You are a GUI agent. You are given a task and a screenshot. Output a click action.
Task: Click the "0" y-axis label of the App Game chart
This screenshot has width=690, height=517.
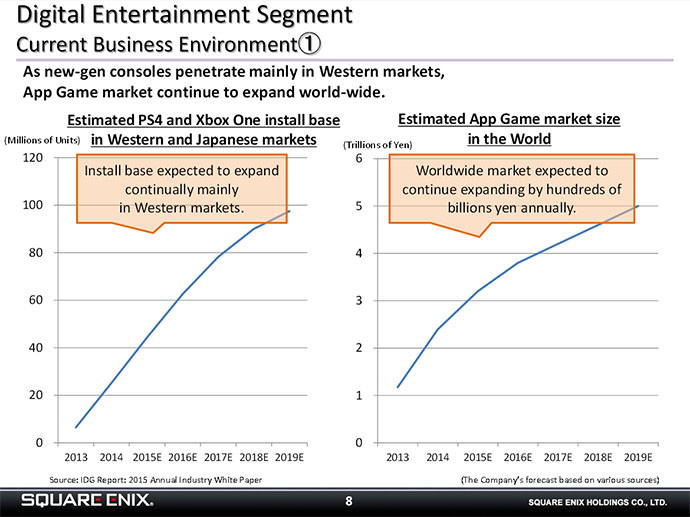[x=359, y=443]
